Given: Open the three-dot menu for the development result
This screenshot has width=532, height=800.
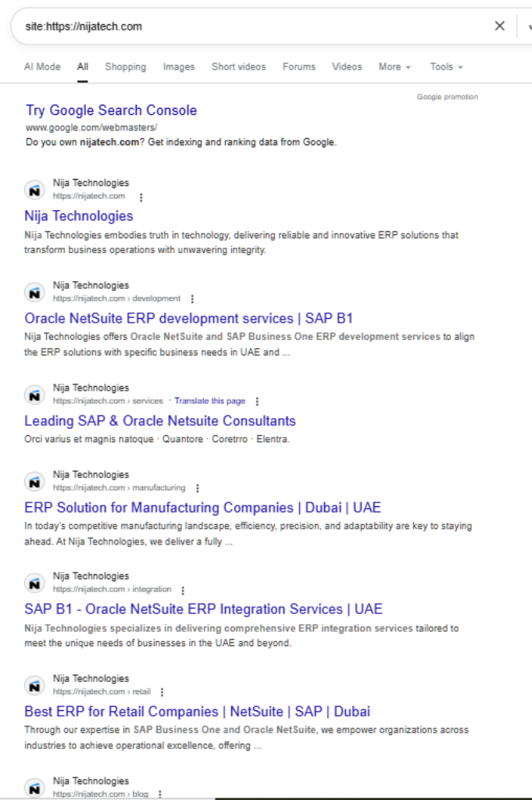Looking at the screenshot, I should (192, 298).
